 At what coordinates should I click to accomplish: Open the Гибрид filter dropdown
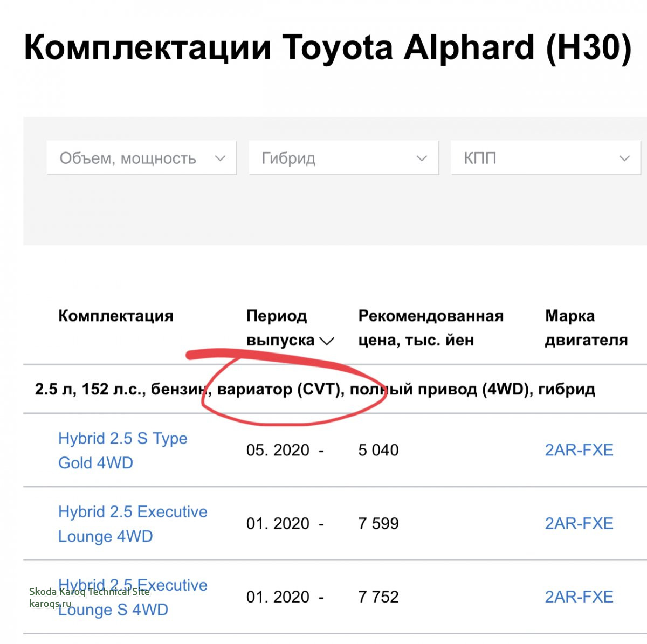point(343,158)
